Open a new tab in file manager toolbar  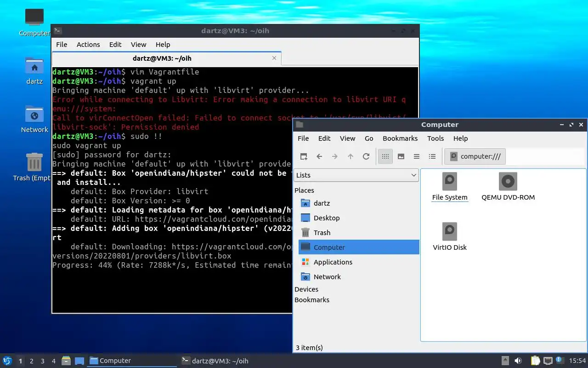point(304,156)
